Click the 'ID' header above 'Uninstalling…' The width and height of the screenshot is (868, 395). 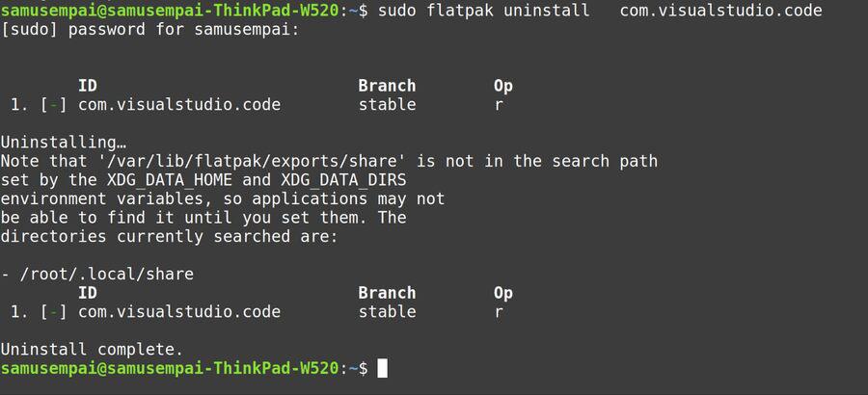coord(87,86)
